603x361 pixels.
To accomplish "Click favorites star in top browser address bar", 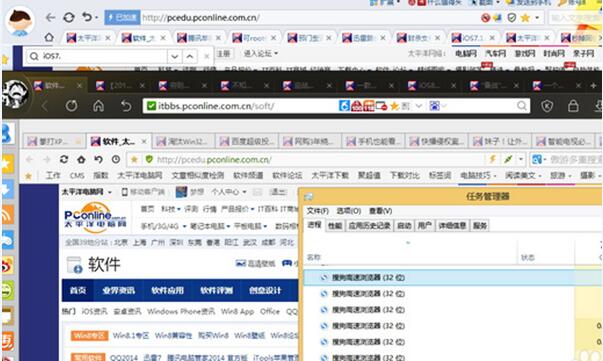I will tap(525, 18).
